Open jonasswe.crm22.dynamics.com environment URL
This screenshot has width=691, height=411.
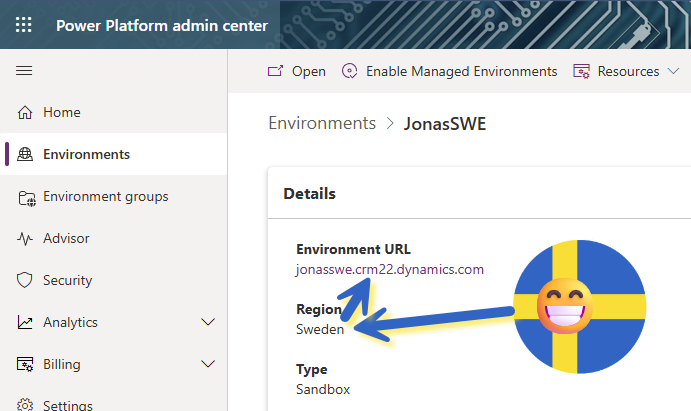coord(390,270)
